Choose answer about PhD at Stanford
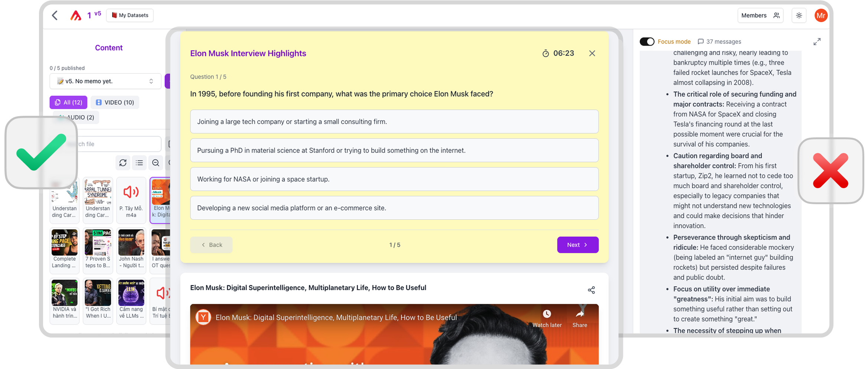Screen dimensions: 868x369 click(x=394, y=150)
